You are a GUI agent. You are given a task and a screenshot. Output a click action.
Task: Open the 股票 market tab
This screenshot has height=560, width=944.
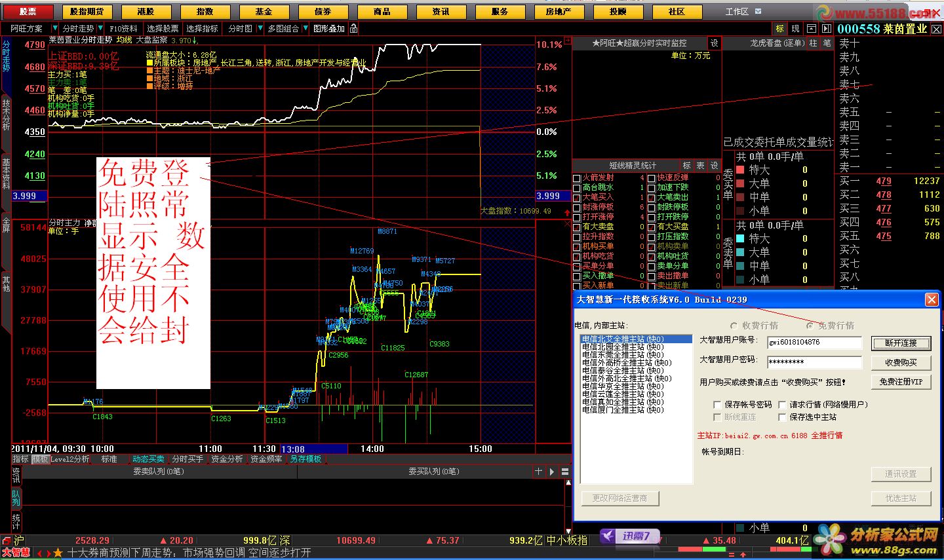(28, 12)
